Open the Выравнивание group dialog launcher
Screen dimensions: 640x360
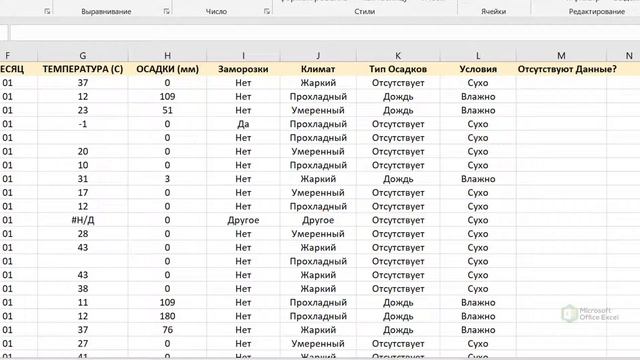tap(166, 11)
